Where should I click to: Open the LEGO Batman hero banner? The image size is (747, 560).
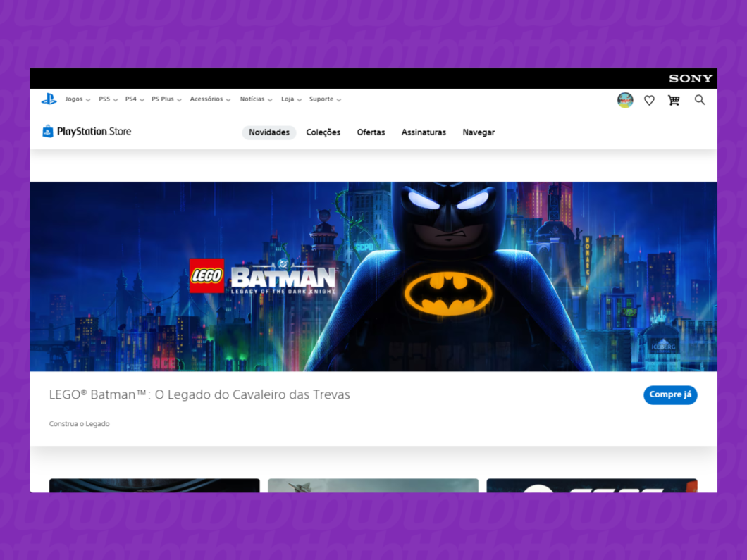[373, 277]
